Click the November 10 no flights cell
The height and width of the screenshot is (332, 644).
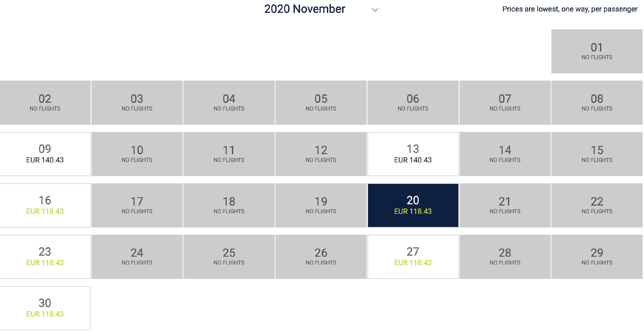point(137,154)
